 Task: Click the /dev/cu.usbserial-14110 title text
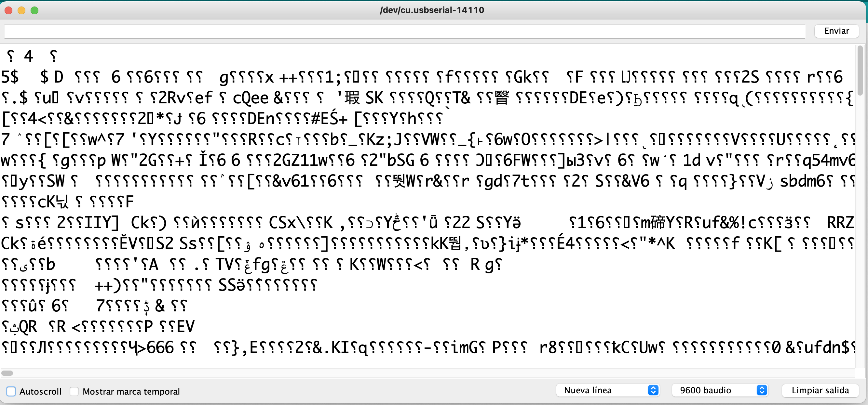tap(432, 10)
